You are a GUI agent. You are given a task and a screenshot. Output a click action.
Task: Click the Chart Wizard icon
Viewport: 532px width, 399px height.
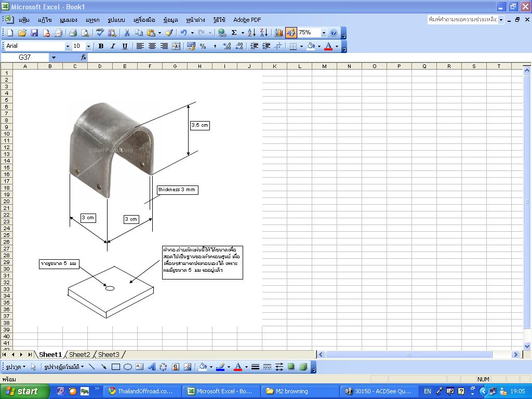(279, 33)
